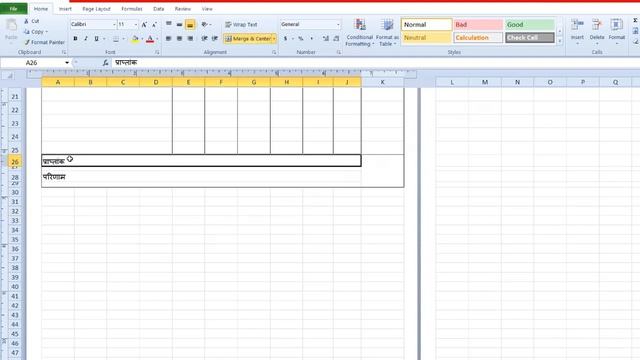Viewport: 640px width, 360px height.
Task: Click the Orientation icon
Action: [x=205, y=24]
